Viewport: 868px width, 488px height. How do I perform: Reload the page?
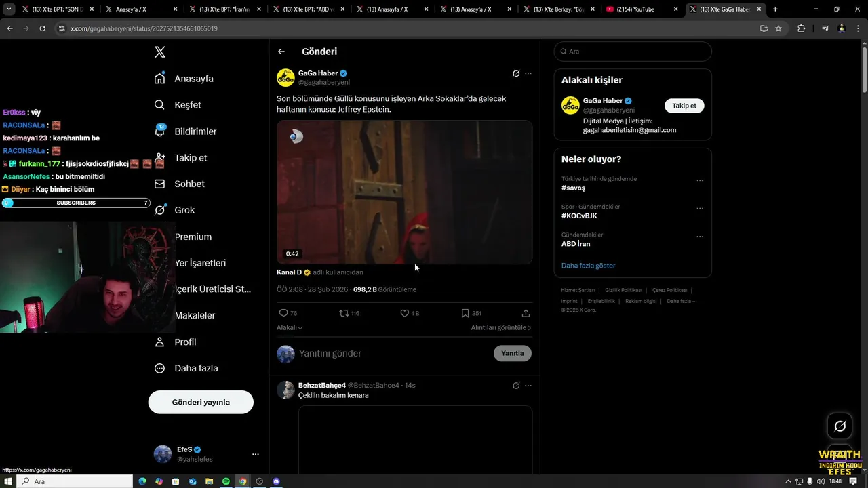(42, 28)
